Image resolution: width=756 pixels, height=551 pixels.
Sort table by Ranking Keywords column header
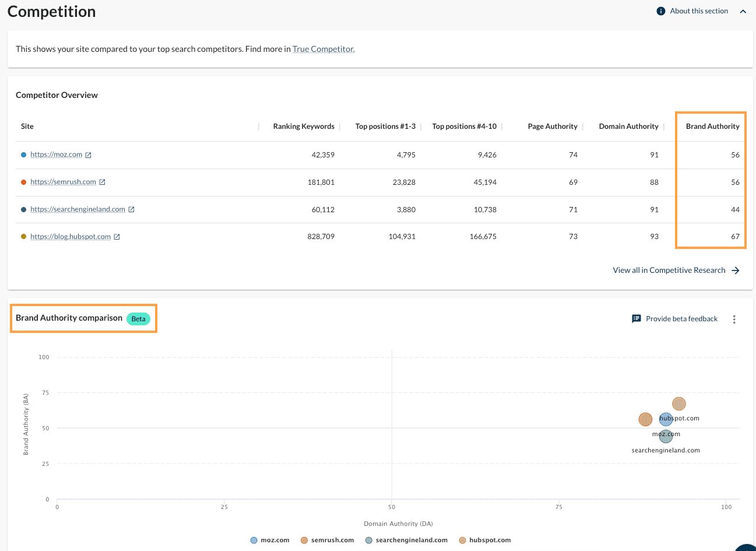[304, 127]
